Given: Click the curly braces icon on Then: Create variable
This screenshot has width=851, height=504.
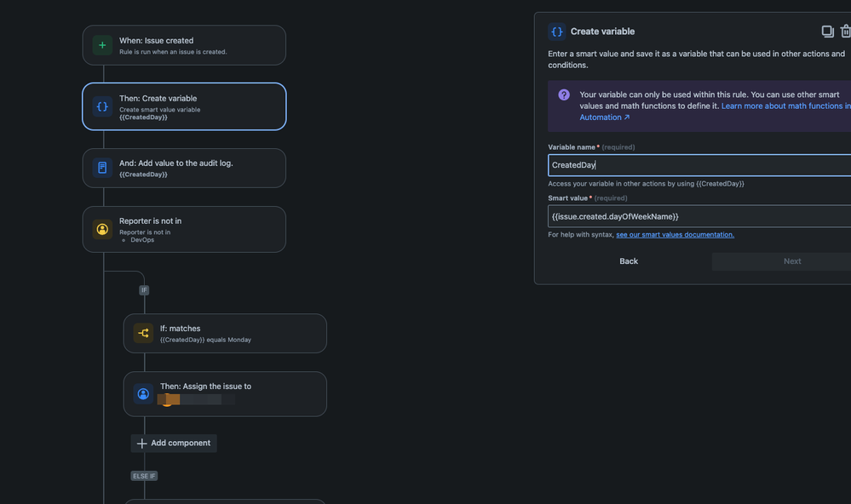Looking at the screenshot, I should click(102, 106).
